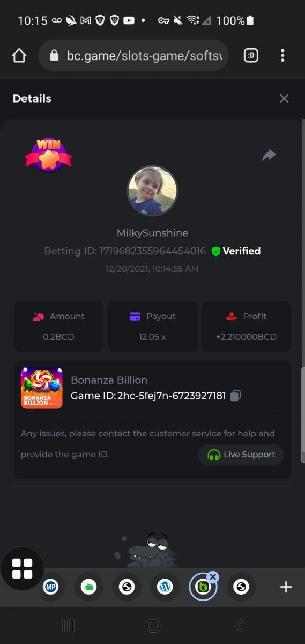The height and width of the screenshot is (644, 305).
Task: Open the browser home page
Action: tap(19, 55)
